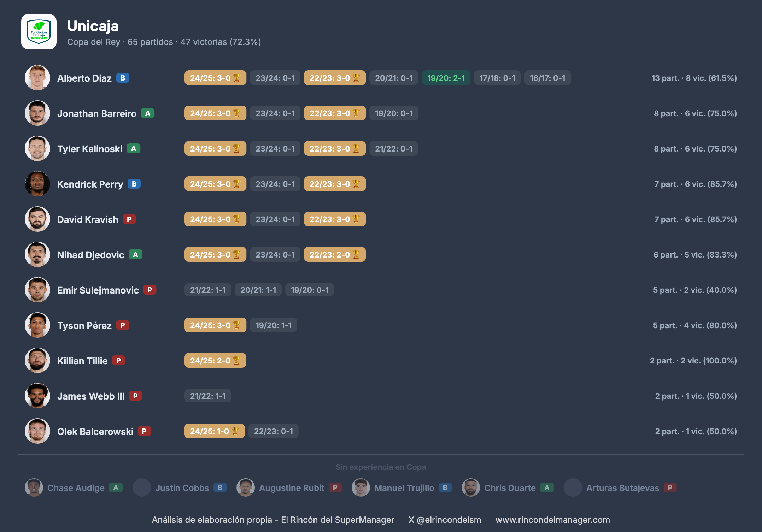Viewport: 762px width, 532px height.
Task: Select Emir Sulejmanovic's 20/21: 1-1 chip
Action: (x=258, y=290)
